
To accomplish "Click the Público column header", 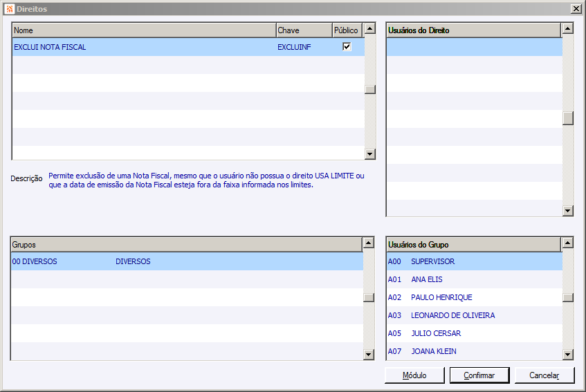I will point(347,30).
